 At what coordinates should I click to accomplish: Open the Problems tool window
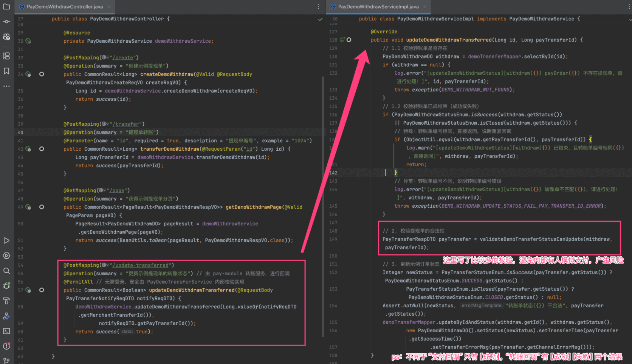6,346
